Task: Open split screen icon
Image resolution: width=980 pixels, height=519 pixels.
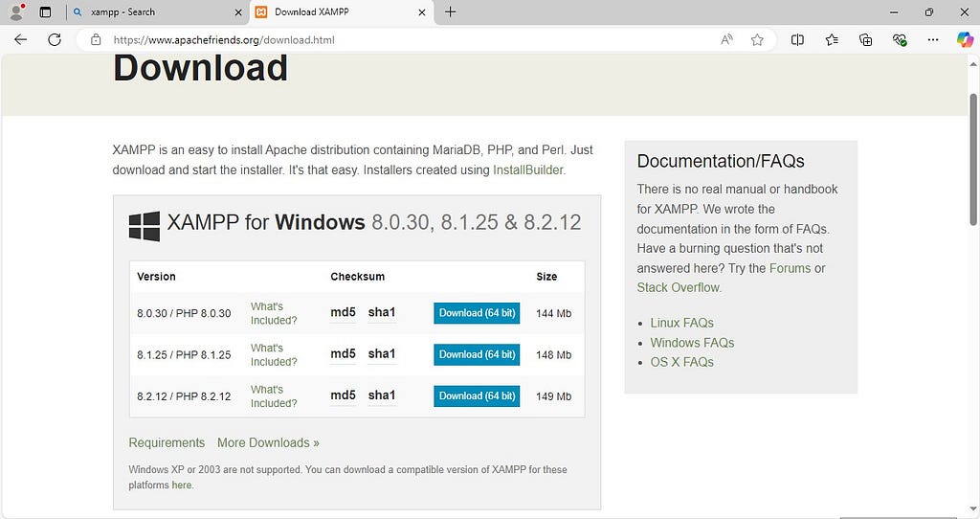Action: coord(797,40)
